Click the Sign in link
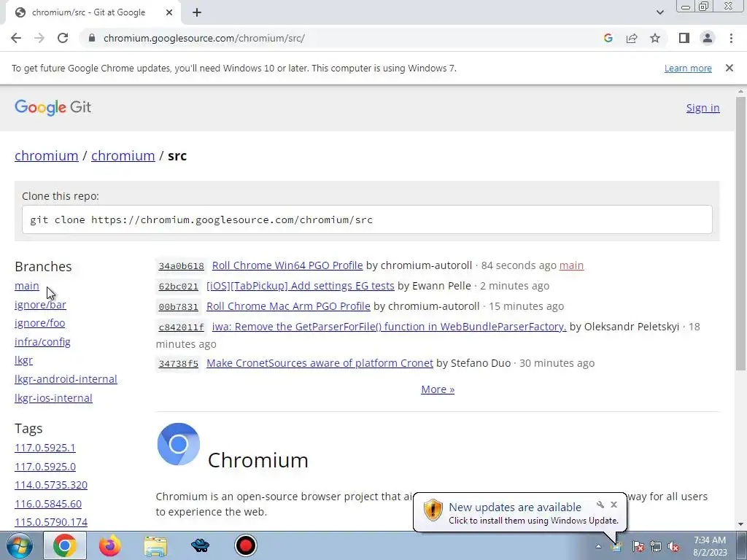Image resolution: width=747 pixels, height=560 pixels. 703,108
